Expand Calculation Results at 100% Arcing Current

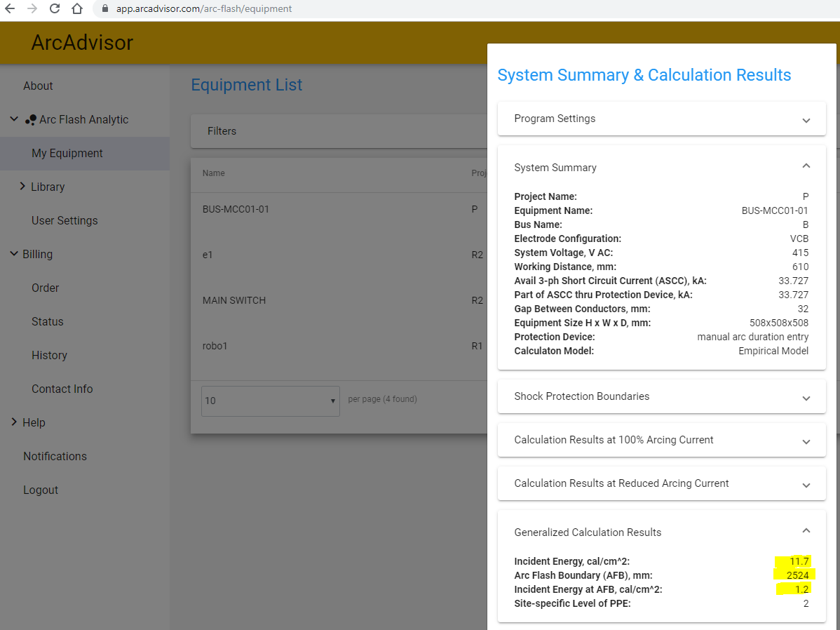click(x=662, y=440)
